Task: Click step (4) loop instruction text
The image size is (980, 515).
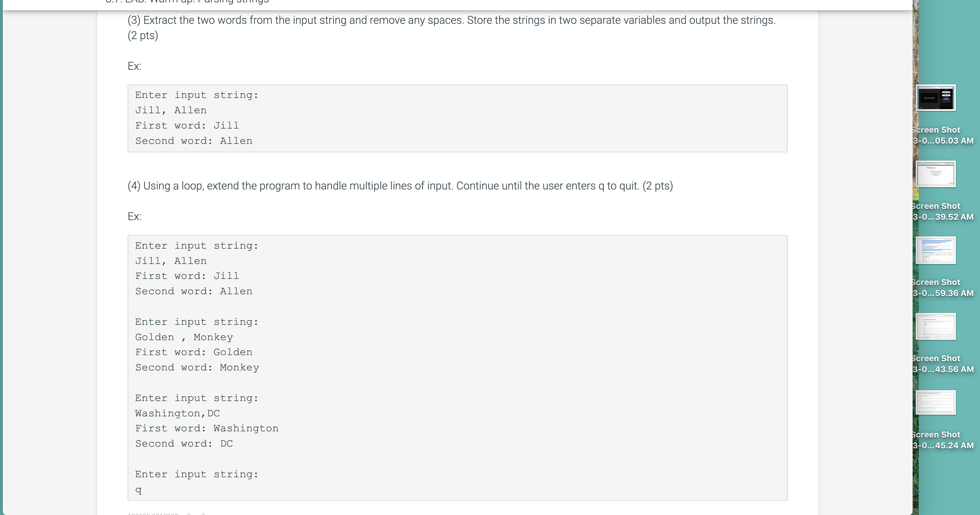Action: tap(399, 186)
